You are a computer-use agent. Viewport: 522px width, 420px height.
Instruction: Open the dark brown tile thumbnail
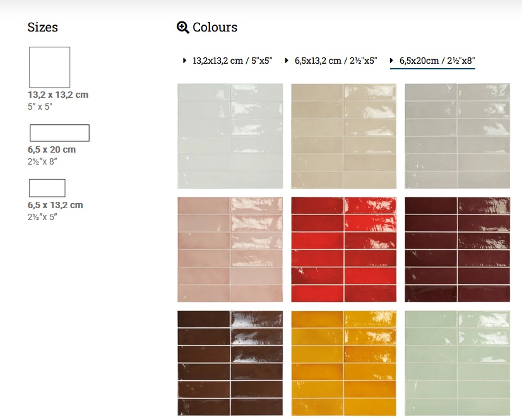pyautogui.click(x=230, y=363)
